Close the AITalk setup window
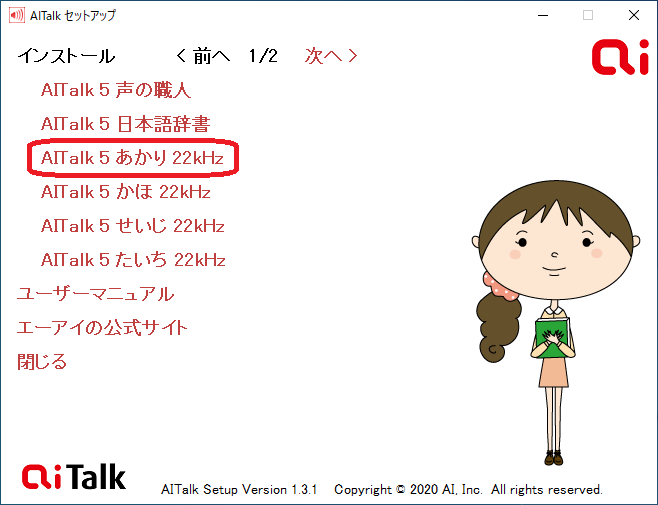 (x=634, y=16)
